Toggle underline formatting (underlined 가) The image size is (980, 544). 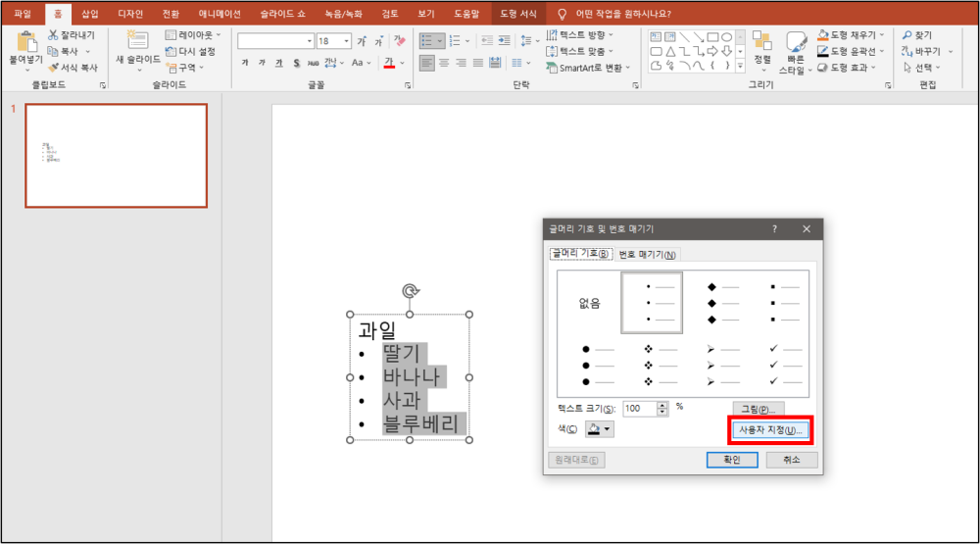tap(278, 63)
